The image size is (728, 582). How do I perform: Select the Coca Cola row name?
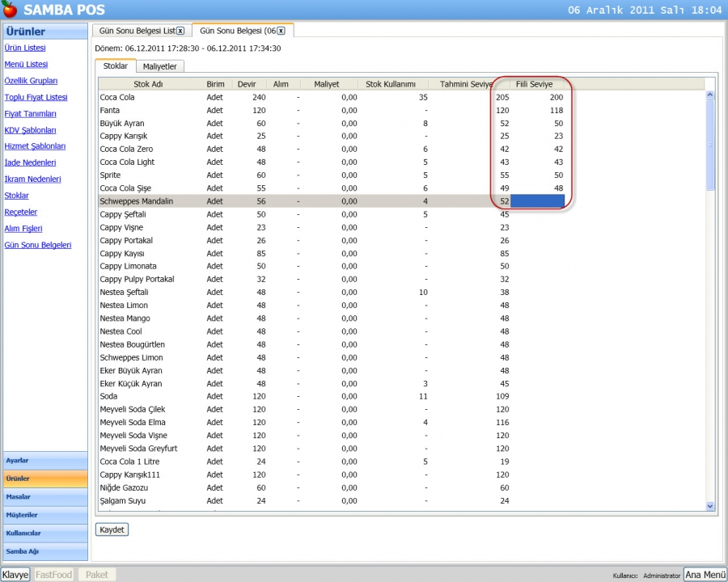(117, 98)
